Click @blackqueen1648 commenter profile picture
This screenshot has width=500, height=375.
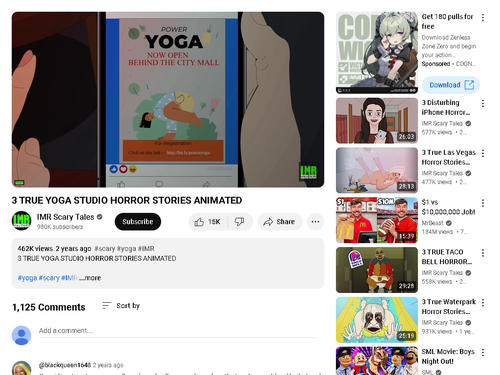click(21, 368)
